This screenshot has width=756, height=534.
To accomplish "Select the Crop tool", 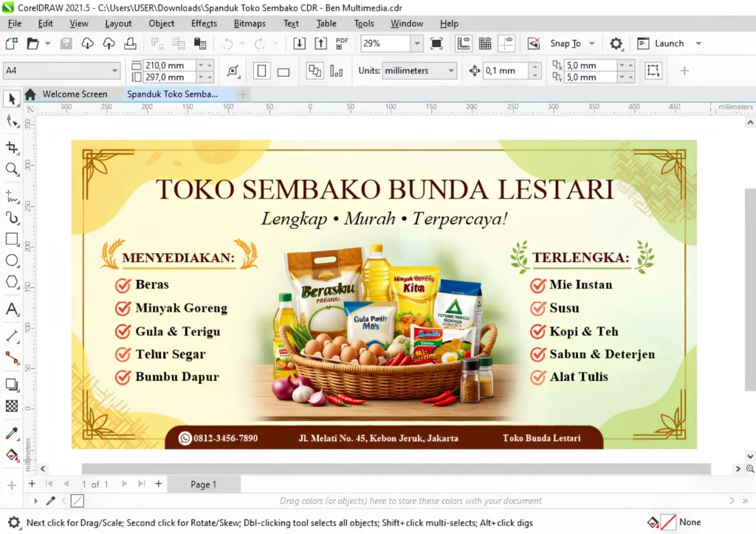I will (12, 147).
